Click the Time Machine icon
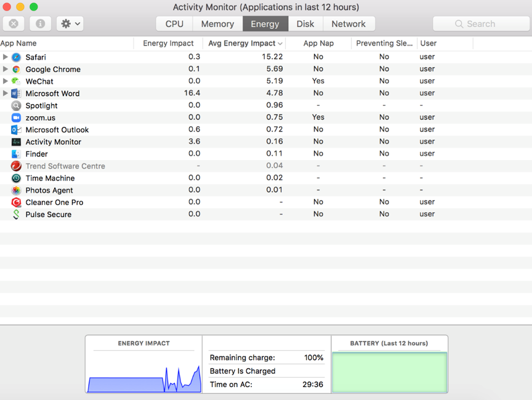 click(x=16, y=178)
